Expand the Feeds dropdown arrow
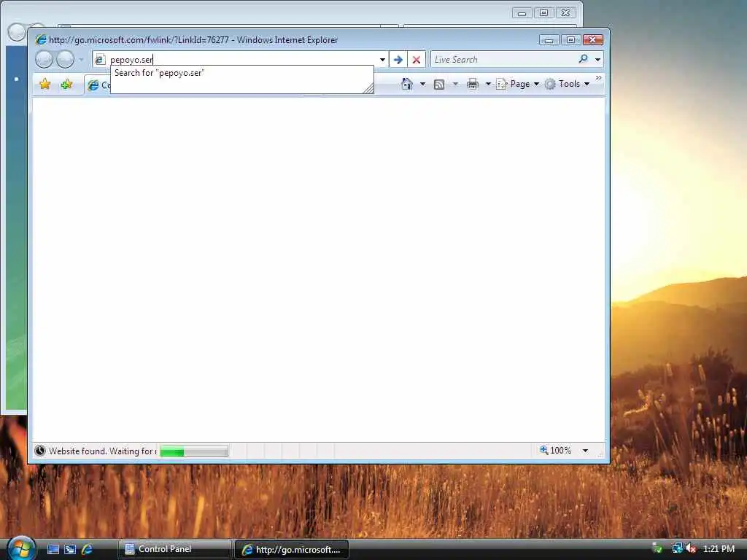747x560 pixels. coord(455,84)
